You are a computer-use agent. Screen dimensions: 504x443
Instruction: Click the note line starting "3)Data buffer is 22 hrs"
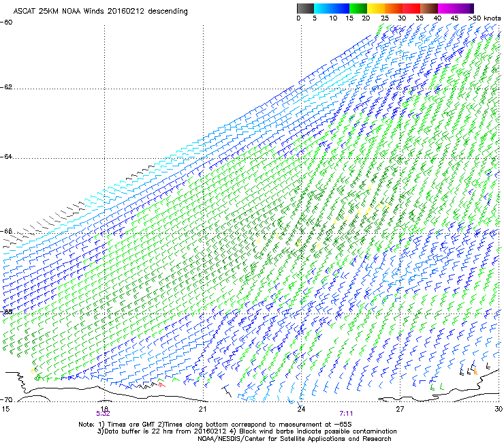tap(247, 431)
